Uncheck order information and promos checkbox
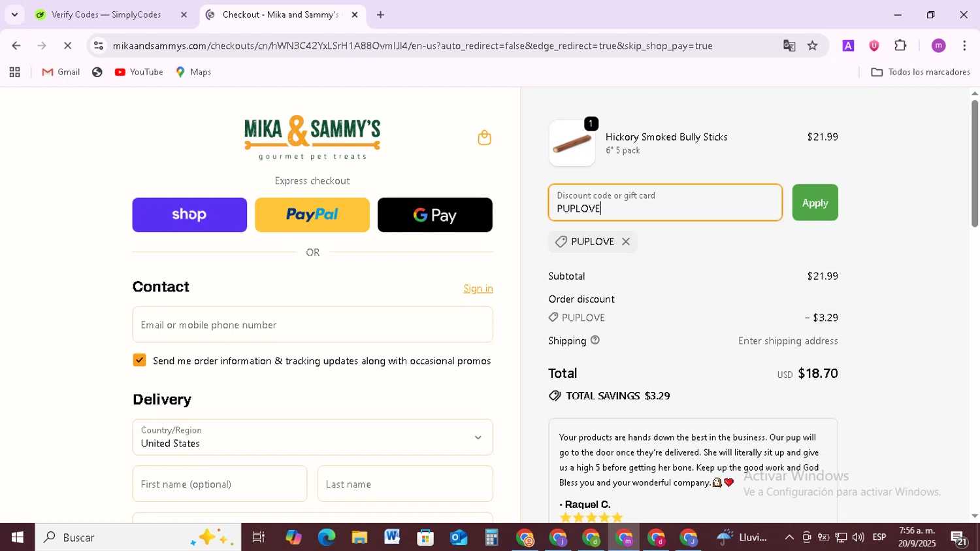980x551 pixels. (139, 360)
